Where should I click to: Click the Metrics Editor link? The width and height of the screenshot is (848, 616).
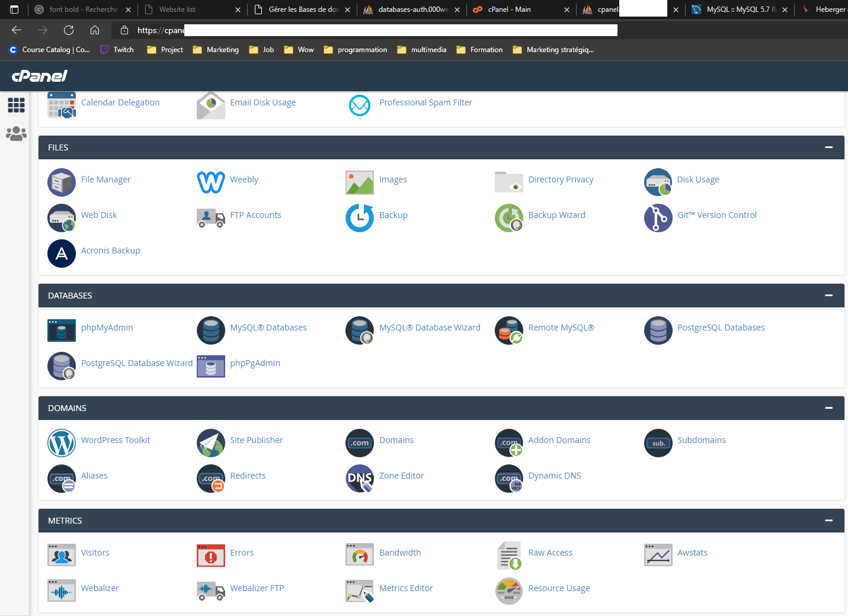pyautogui.click(x=406, y=588)
